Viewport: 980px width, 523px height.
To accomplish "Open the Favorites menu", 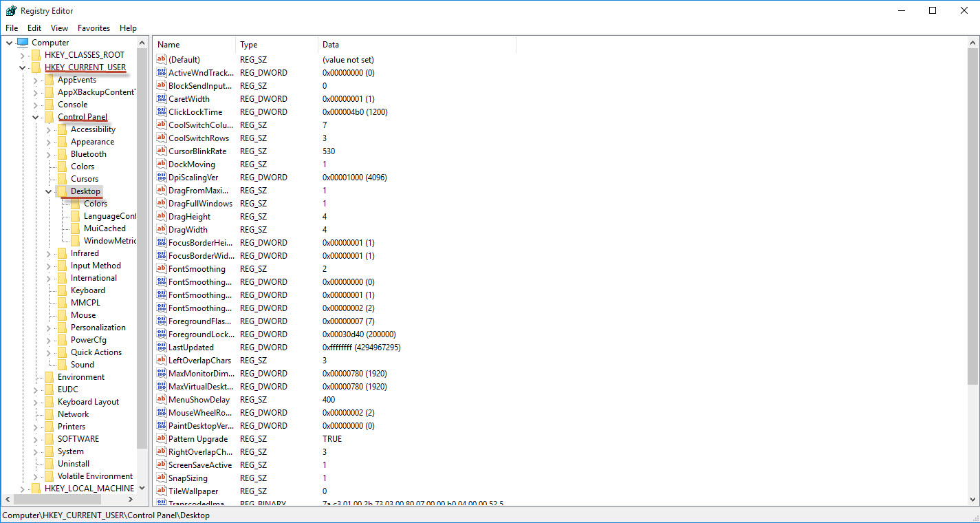I will [94, 28].
